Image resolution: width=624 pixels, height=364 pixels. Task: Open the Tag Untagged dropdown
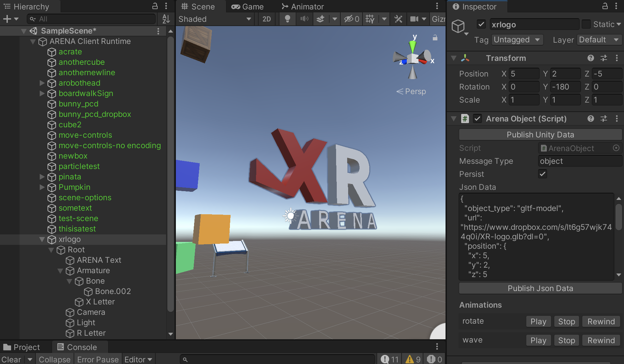(x=517, y=40)
